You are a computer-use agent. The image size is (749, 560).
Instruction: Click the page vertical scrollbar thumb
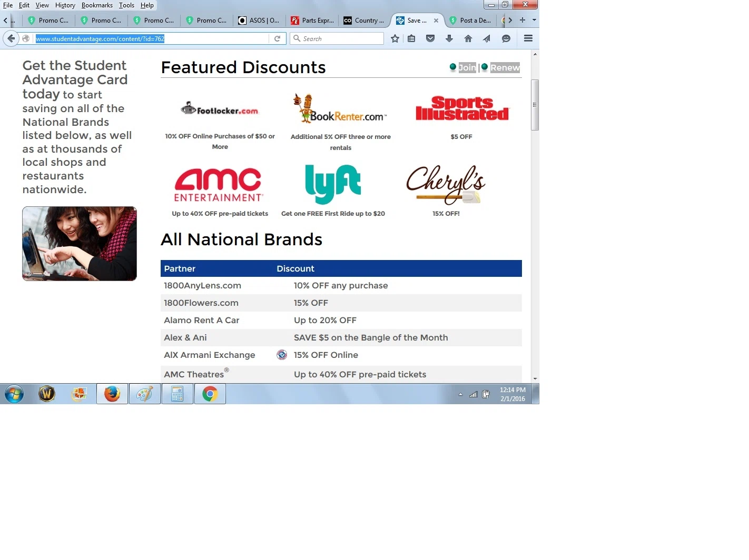pyautogui.click(x=535, y=105)
